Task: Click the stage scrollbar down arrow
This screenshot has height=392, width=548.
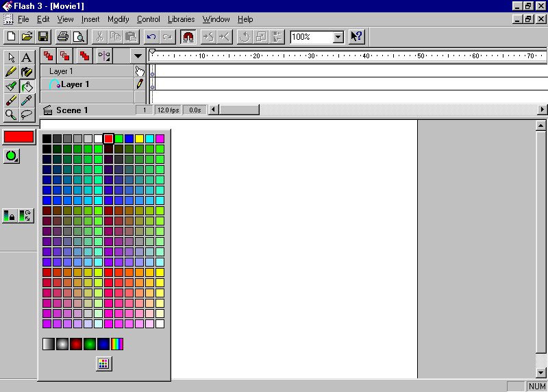Action: click(x=540, y=373)
